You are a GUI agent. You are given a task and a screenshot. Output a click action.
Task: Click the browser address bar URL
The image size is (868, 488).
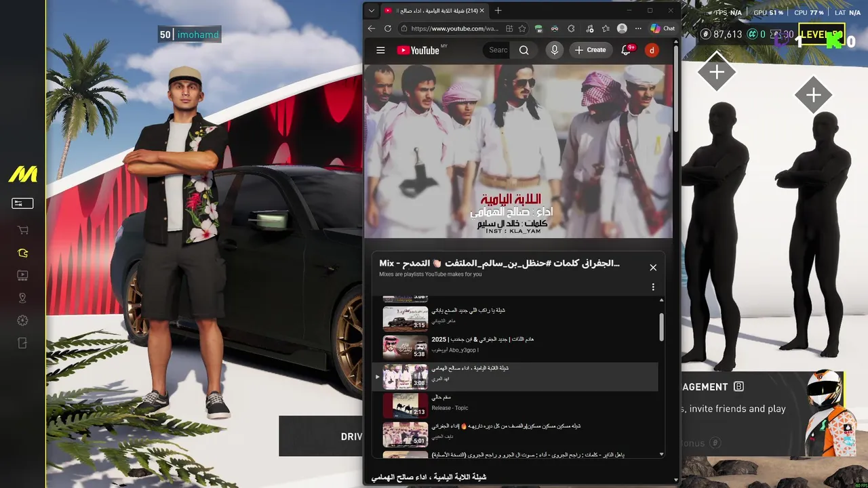[454, 28]
